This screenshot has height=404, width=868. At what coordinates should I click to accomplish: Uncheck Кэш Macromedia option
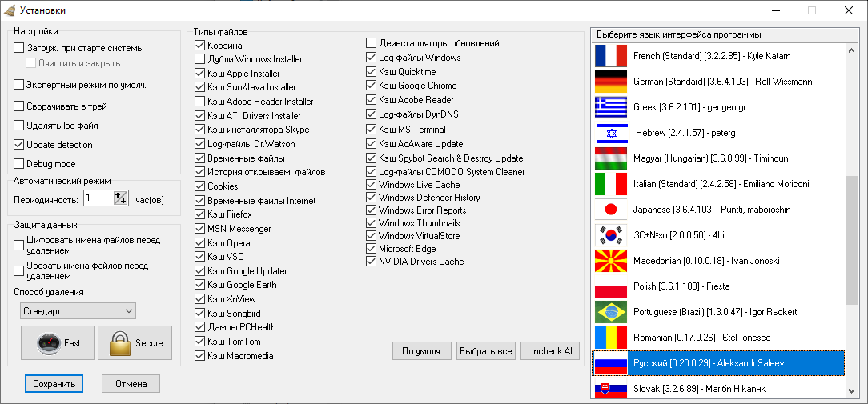click(x=200, y=355)
